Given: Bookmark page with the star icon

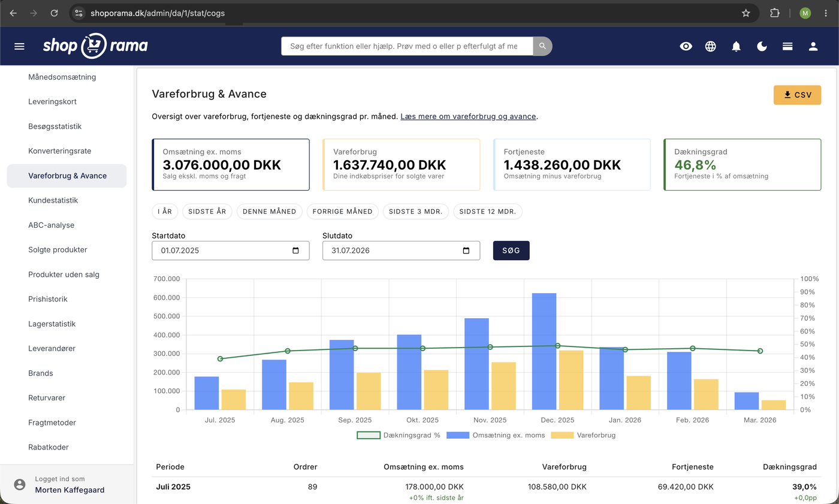Looking at the screenshot, I should 746,13.
